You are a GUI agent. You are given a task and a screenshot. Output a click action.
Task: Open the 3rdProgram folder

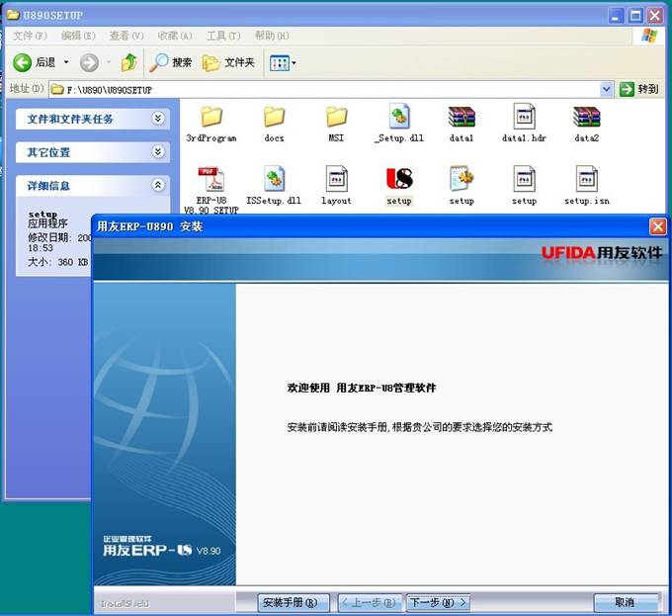point(211,124)
